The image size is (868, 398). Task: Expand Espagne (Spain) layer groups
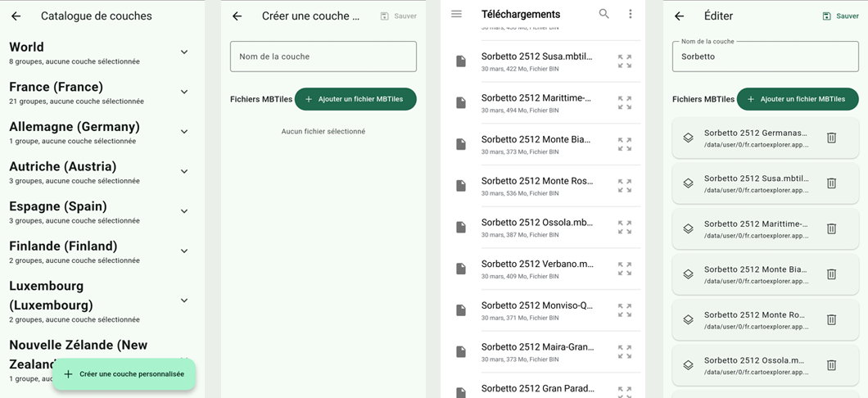[184, 211]
